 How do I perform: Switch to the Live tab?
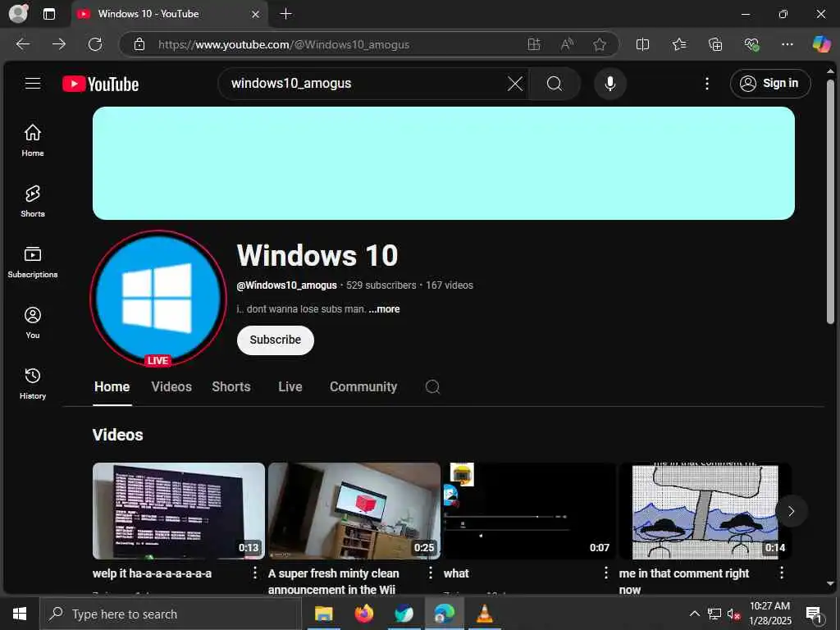(x=290, y=387)
